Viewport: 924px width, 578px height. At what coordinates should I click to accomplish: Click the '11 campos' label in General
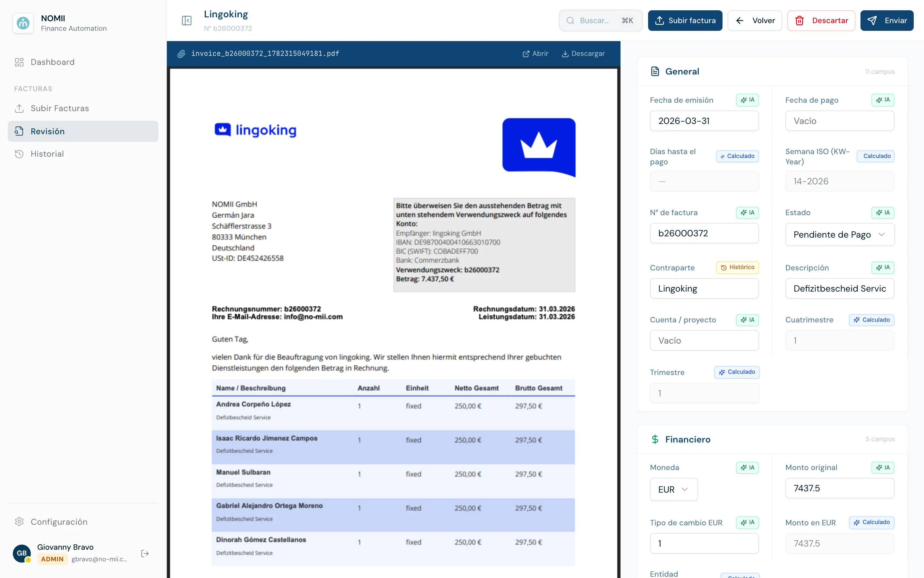880,72
